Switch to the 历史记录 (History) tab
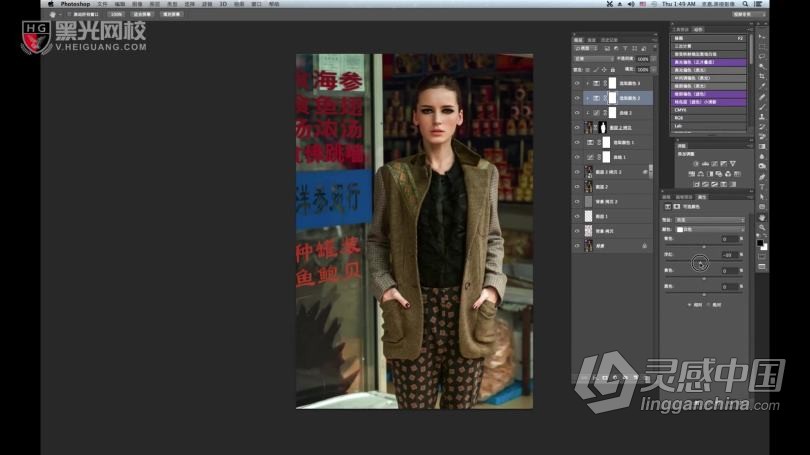The image size is (810, 455). pos(609,40)
